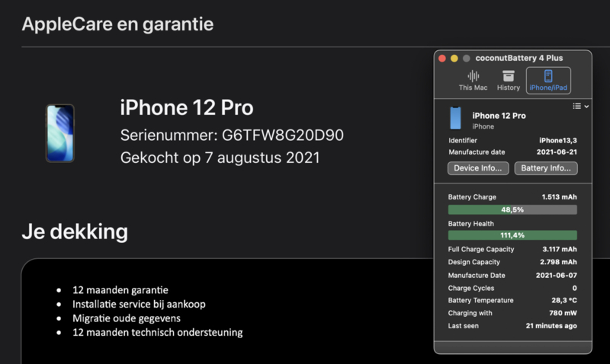Click the Je dekking heading
Viewport: 610px width, 364px height.
(74, 232)
